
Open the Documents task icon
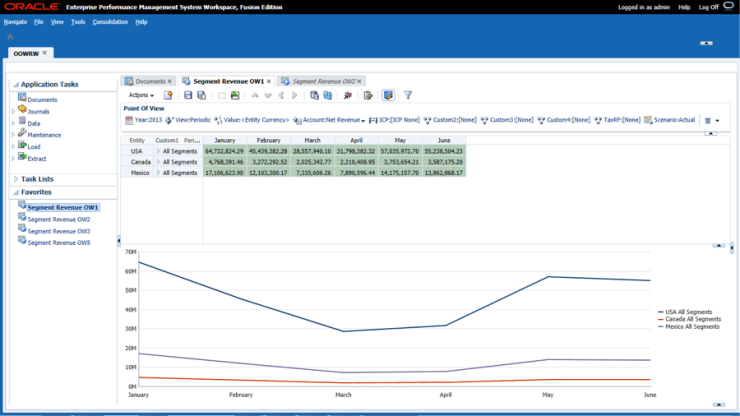click(x=22, y=99)
